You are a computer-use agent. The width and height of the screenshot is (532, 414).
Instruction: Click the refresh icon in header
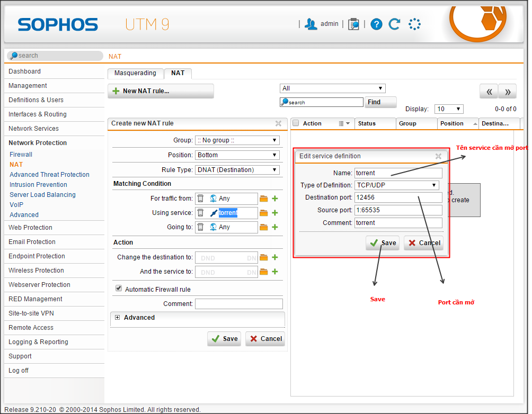click(x=394, y=24)
